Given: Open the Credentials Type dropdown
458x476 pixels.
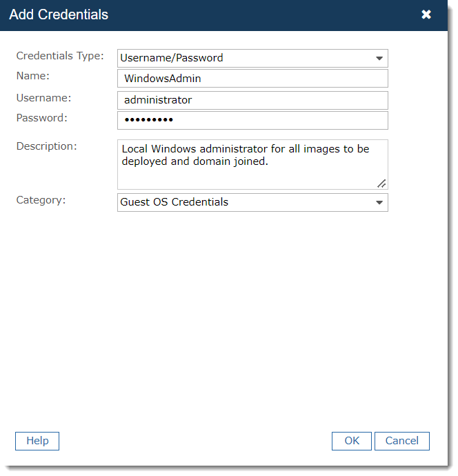Looking at the screenshot, I should 252,58.
